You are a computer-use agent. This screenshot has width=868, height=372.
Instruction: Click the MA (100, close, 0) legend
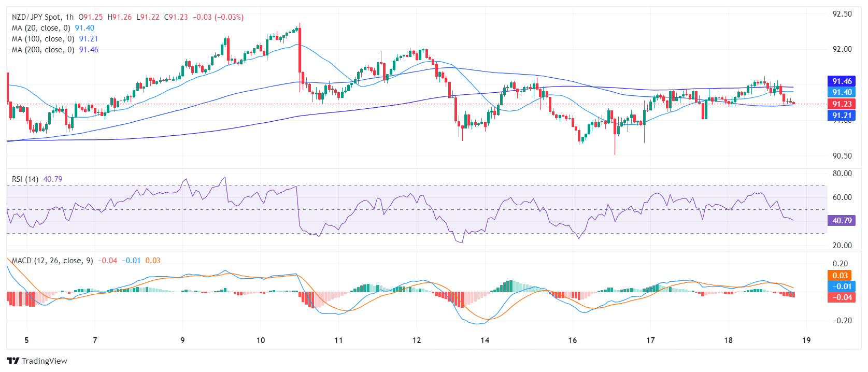pos(43,39)
